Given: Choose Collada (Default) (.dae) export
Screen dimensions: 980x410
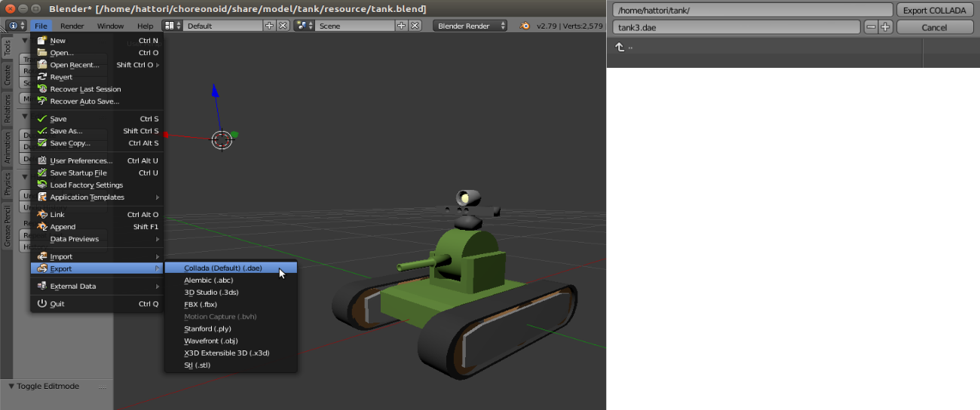Looking at the screenshot, I should [222, 268].
